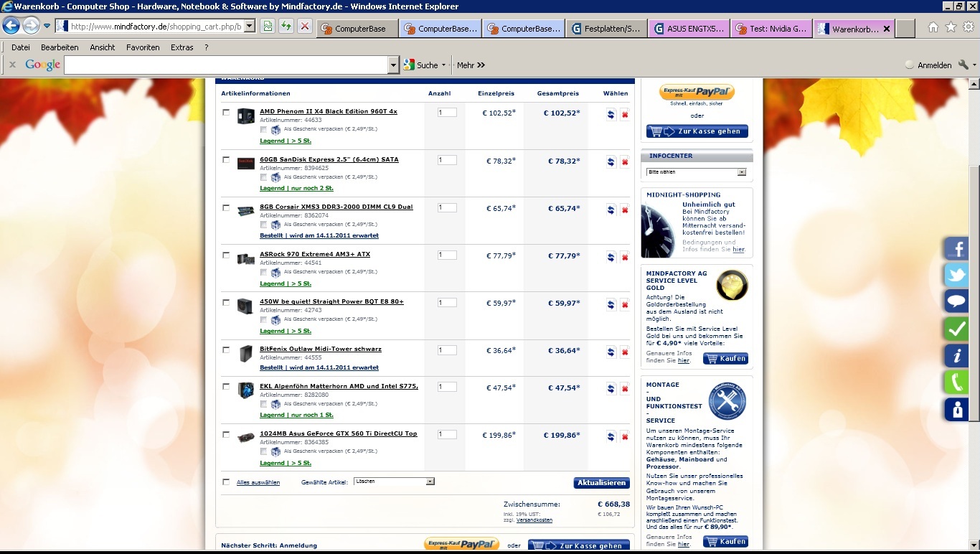The width and height of the screenshot is (980, 554).
Task: Click the Asus GeForce GTX 560 Ti thumbnail
Action: pos(246,437)
